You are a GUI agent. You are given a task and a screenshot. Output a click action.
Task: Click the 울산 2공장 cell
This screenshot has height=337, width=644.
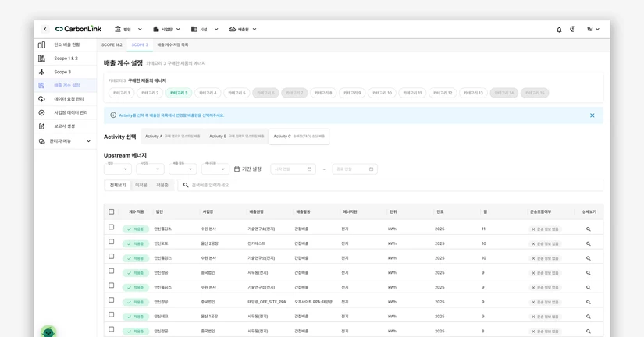(209, 244)
